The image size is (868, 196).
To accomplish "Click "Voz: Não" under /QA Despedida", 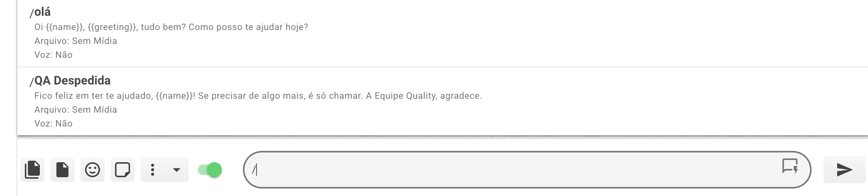I will [53, 124].
